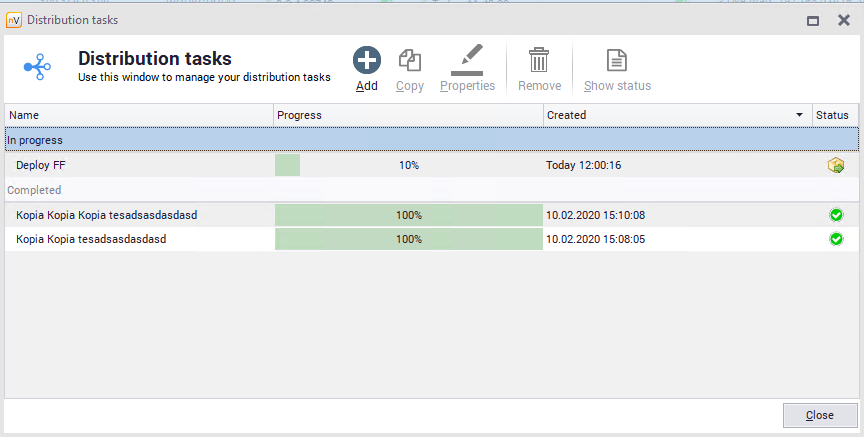The width and height of the screenshot is (864, 437).
Task: Click the distribution tasks share-node logo
Action: (x=38, y=67)
